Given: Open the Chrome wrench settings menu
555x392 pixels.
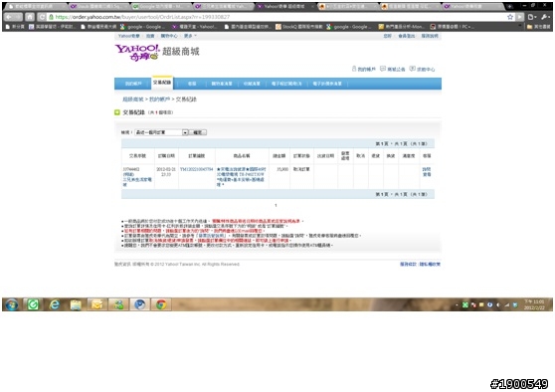Looking at the screenshot, I should (545, 17).
